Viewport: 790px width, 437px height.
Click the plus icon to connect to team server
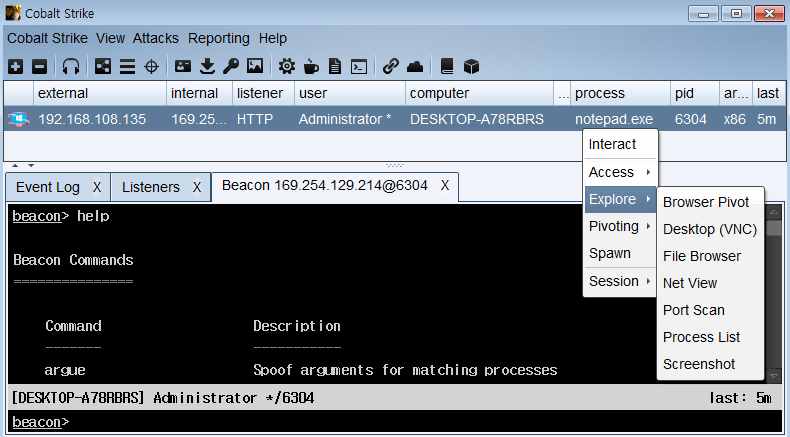point(15,66)
